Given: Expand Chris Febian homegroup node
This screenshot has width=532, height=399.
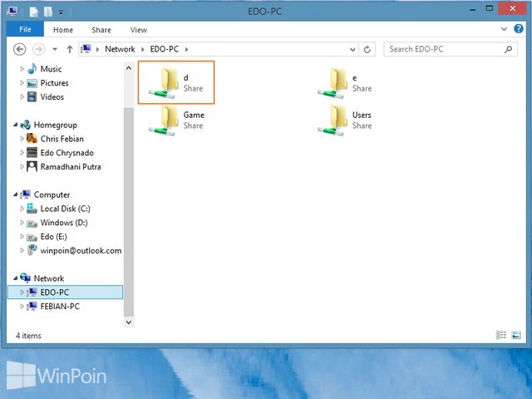Looking at the screenshot, I should tap(22, 139).
